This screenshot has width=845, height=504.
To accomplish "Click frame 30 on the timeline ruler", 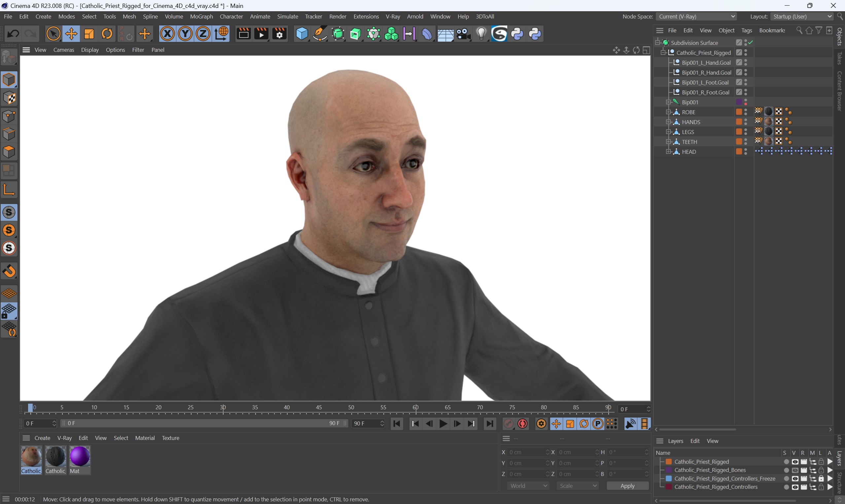I will [x=223, y=408].
